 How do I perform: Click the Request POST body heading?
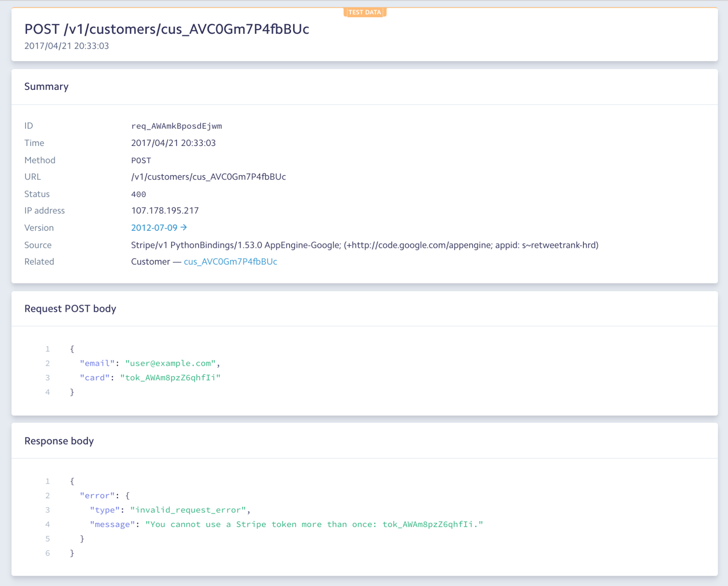[x=70, y=309]
